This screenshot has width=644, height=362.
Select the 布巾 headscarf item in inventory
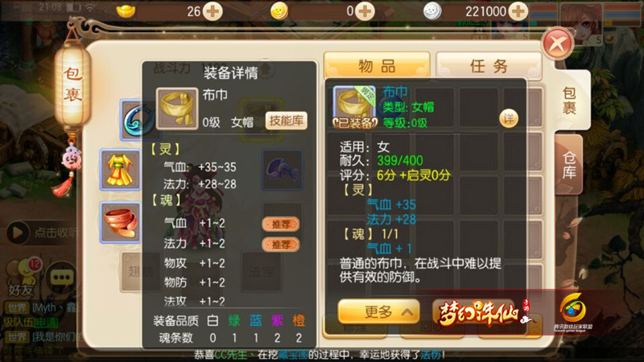(355, 107)
